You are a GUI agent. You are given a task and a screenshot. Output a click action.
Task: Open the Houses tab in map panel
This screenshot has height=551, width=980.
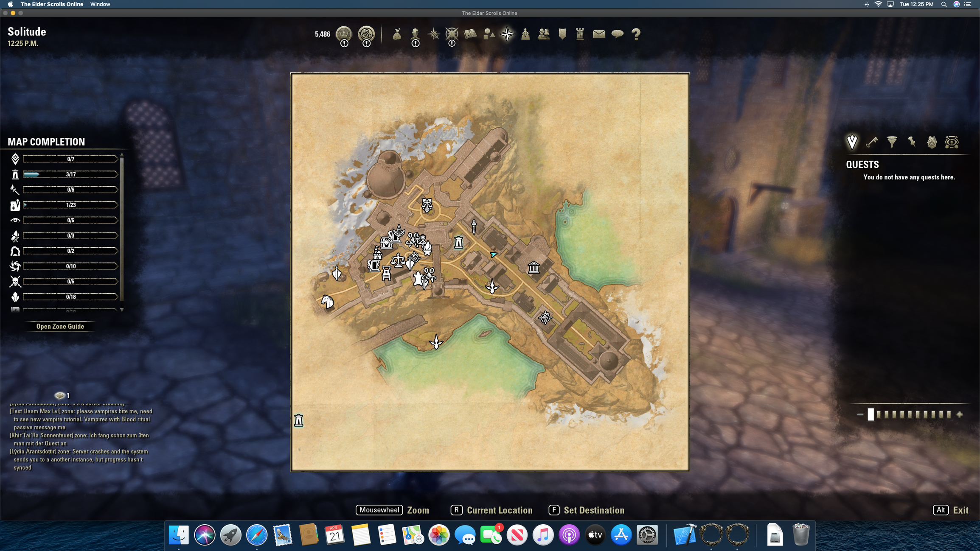(932, 142)
